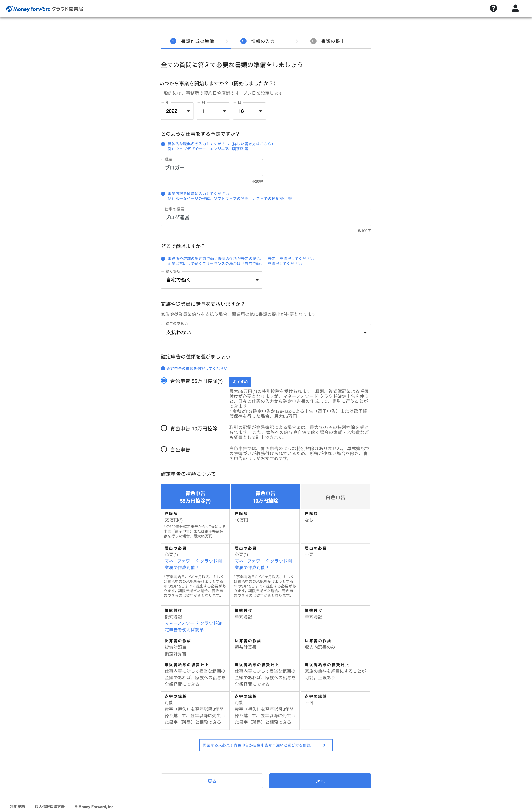Select 青色申告 10万円控除 radio option
Viewport: 532px width, 812px height.
(164, 428)
